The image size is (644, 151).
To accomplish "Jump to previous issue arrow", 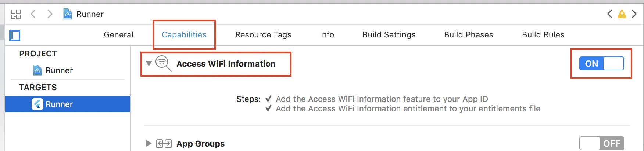I will point(610,14).
